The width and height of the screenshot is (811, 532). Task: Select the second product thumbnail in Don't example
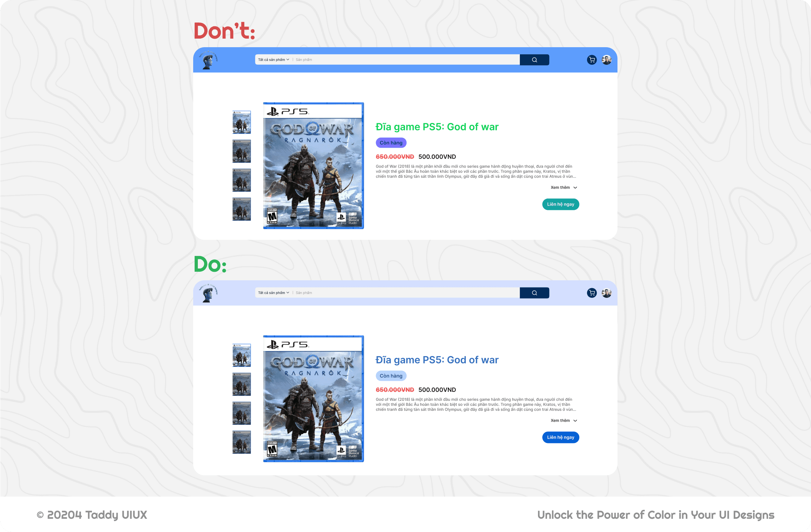pyautogui.click(x=241, y=151)
